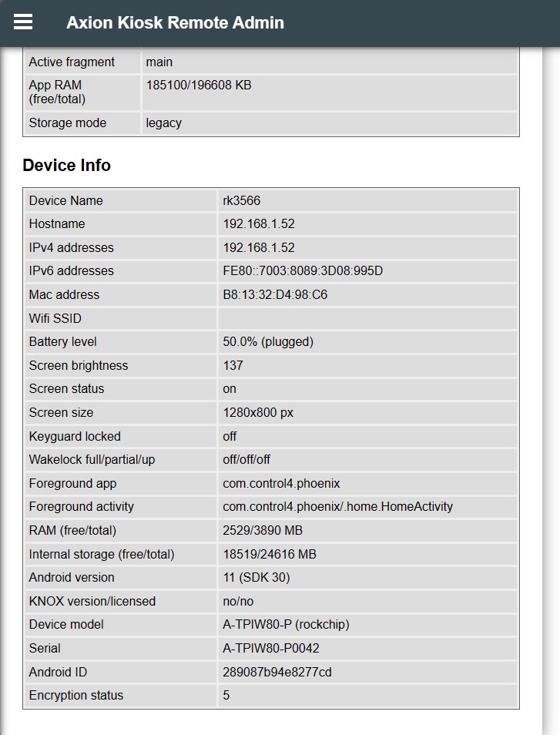Click the App RAM 185100/196608 KB value
560x735 pixels.
click(199, 86)
